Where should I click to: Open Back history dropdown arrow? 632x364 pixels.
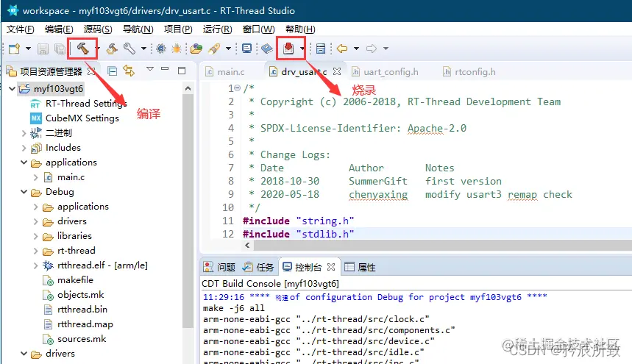pos(356,49)
